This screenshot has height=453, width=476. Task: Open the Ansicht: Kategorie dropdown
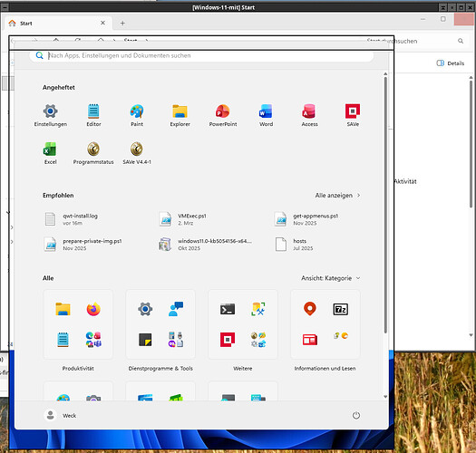pos(331,278)
